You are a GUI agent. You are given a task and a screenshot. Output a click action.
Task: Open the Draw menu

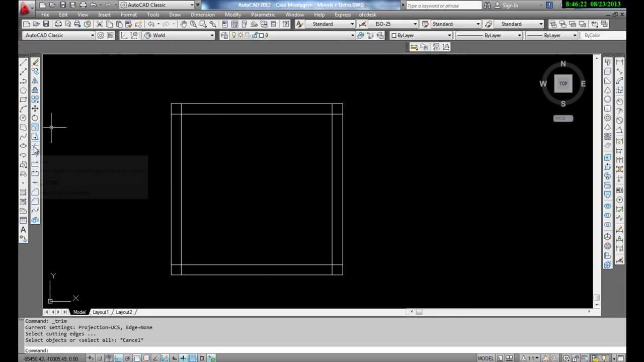tap(175, 15)
